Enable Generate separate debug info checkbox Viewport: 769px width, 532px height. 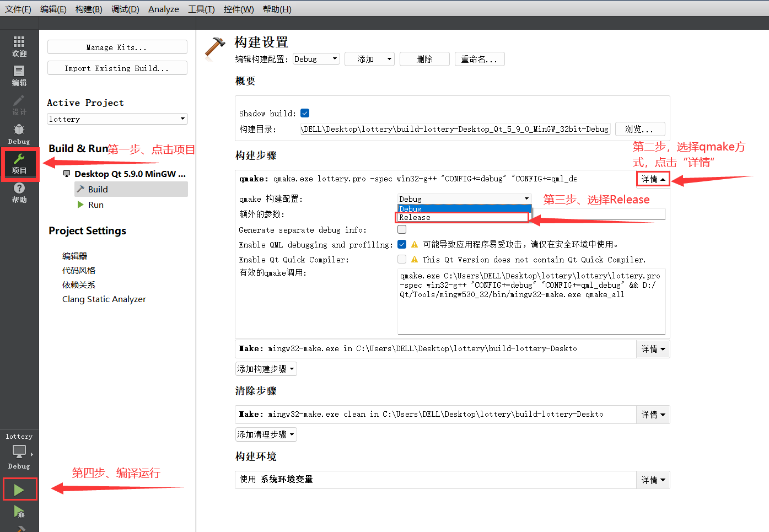pos(402,229)
